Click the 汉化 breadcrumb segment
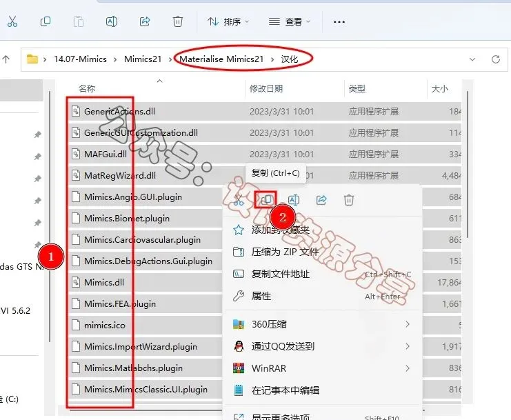 tap(290, 59)
